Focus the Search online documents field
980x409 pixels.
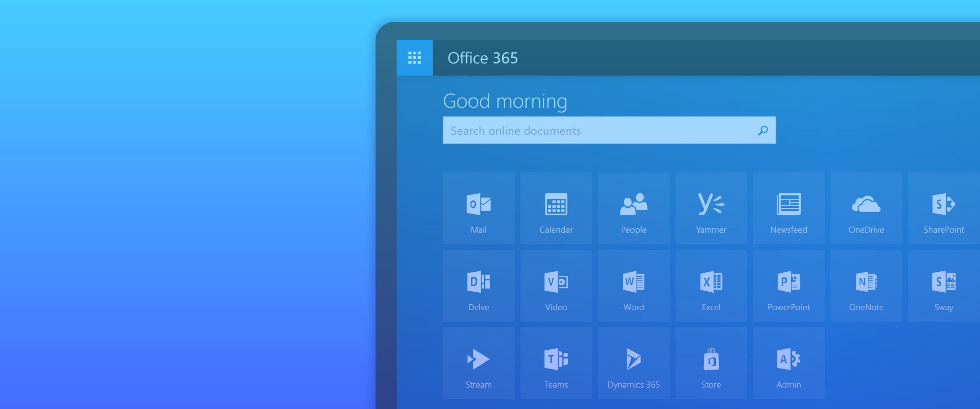pos(609,130)
